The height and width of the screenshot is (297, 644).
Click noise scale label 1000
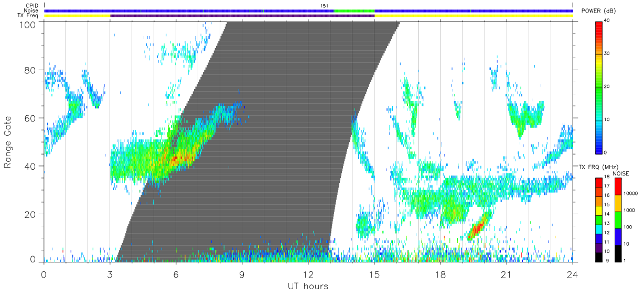pyautogui.click(x=628, y=210)
